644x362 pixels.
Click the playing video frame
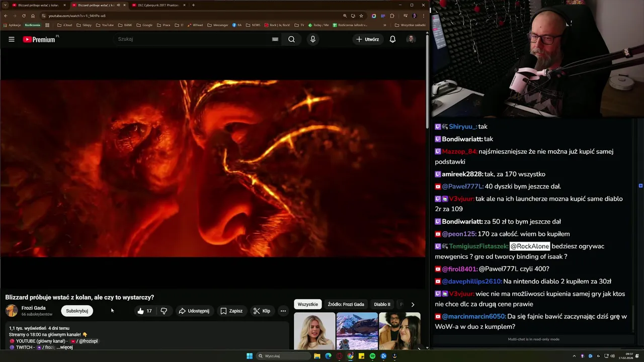pos(212,168)
